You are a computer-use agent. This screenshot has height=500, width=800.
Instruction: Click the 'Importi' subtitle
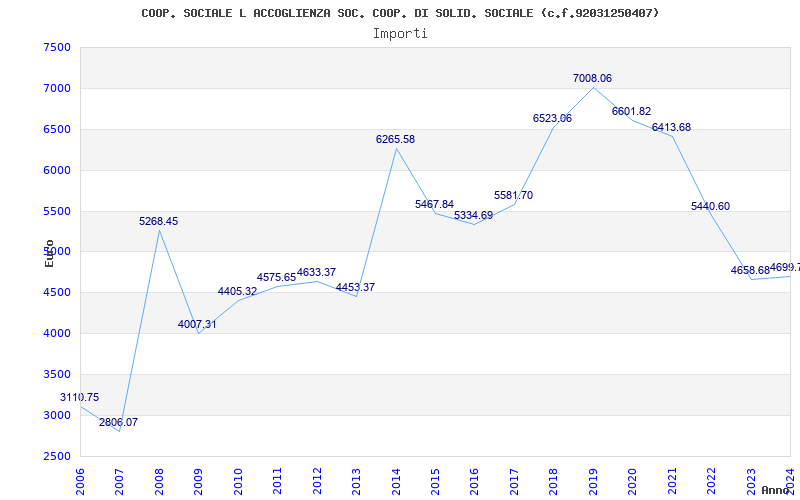(400, 34)
